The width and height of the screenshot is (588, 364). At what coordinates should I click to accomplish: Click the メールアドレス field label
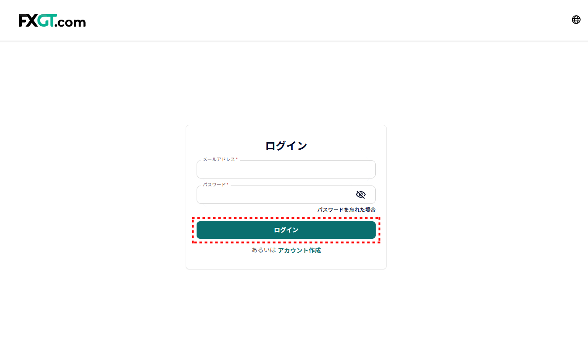[219, 160]
